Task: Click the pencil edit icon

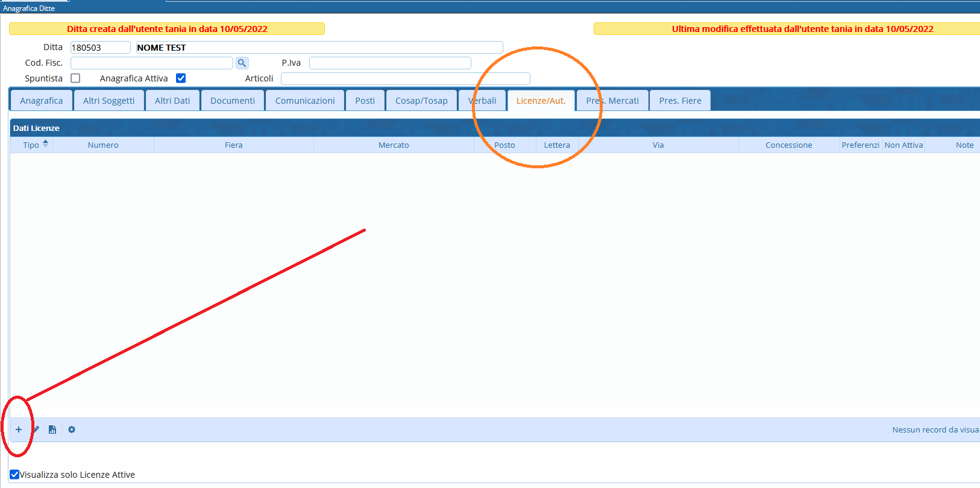Action: (x=36, y=429)
